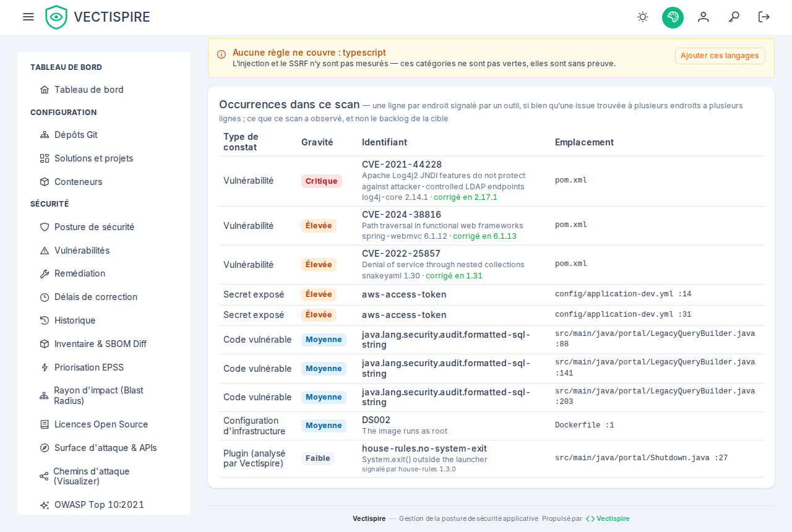This screenshot has height=532, width=792.
Task: Click the lightning icon beside Priorisation EPSS
Action: pos(45,367)
